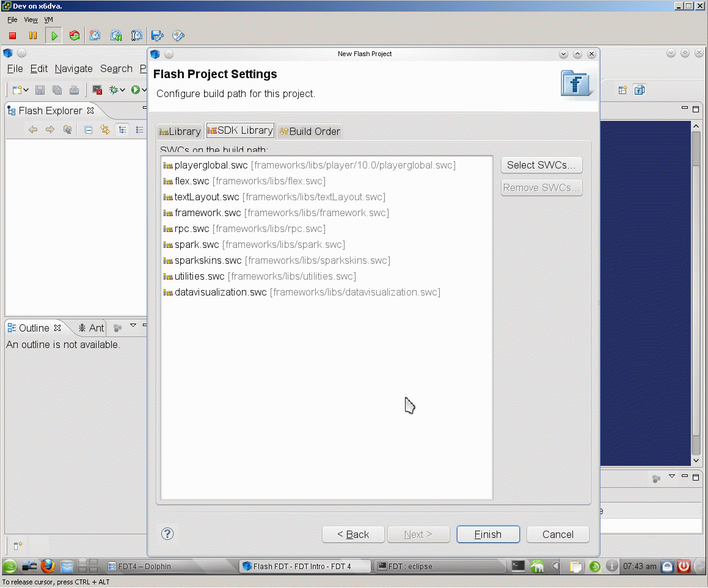Open the New wizard dropdown arrow in Eclipse toolbar
Image resolution: width=708 pixels, height=588 pixels.
(x=26, y=90)
